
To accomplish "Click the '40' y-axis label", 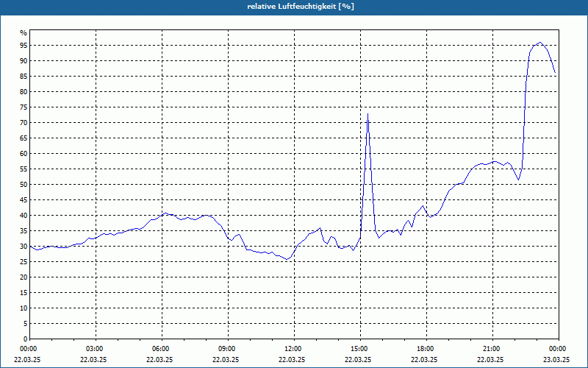I will [x=24, y=216].
